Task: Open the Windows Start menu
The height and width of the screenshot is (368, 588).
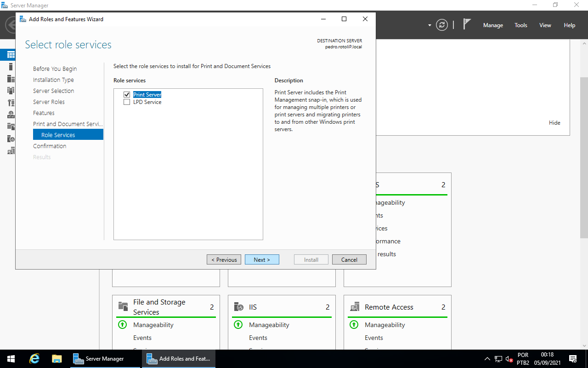Action: 11,359
